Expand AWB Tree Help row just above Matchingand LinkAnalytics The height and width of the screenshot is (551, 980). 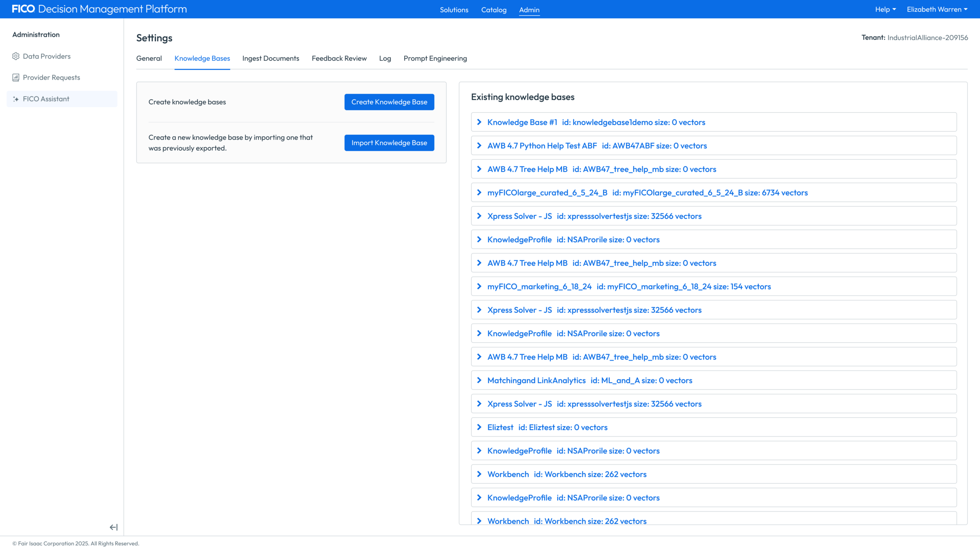pos(714,357)
